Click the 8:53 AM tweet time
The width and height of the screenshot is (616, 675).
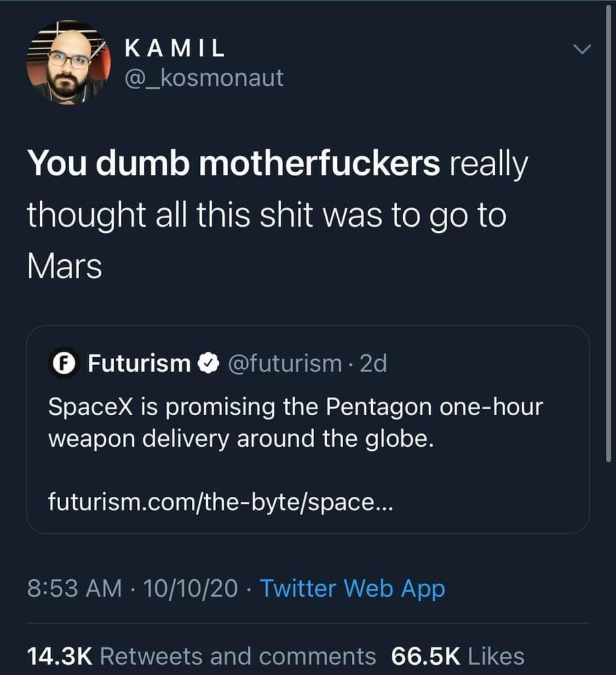click(x=74, y=589)
